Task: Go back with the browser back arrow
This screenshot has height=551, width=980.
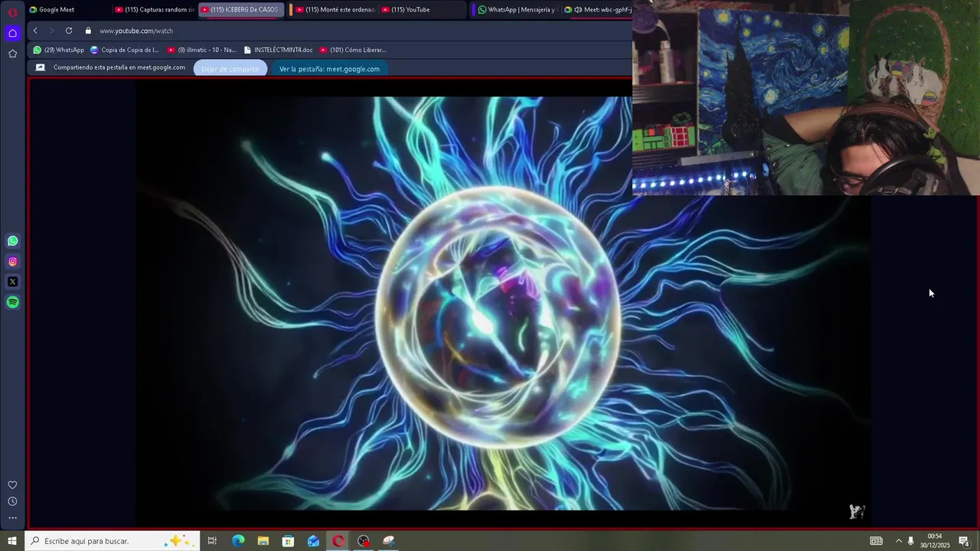Action: [35, 31]
